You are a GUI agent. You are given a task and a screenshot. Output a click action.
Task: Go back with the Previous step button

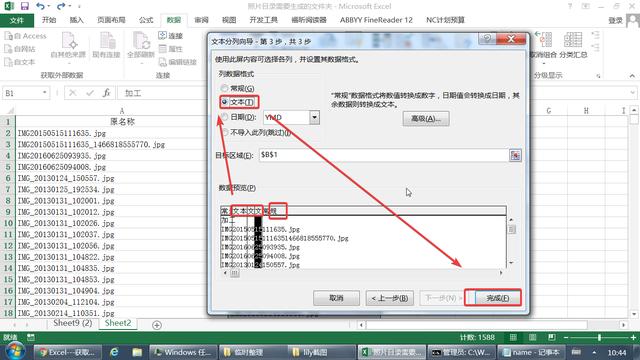tap(390, 298)
